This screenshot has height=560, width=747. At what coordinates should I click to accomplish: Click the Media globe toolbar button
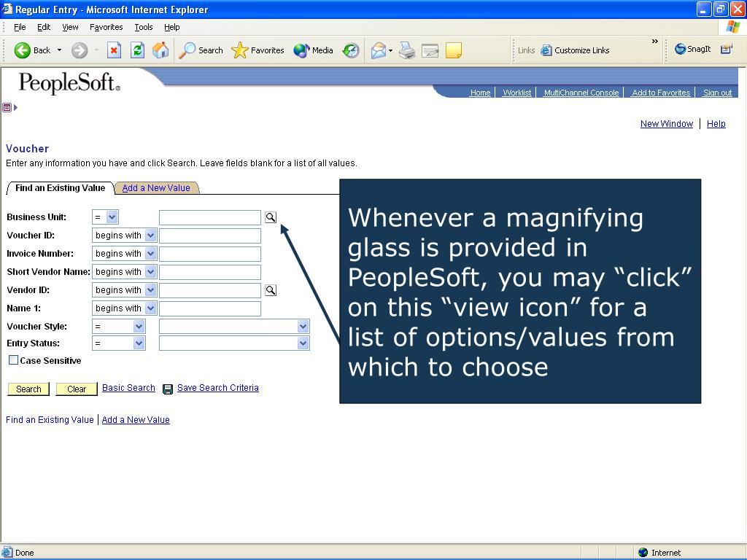coord(313,50)
